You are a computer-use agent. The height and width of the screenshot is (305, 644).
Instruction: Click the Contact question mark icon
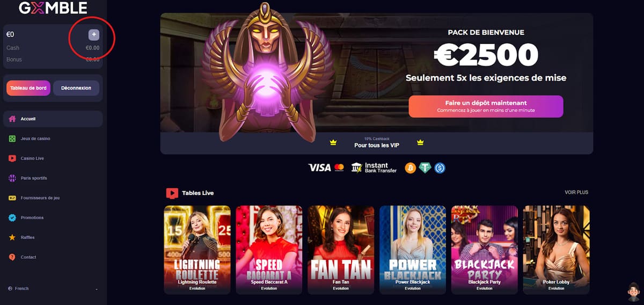12,257
